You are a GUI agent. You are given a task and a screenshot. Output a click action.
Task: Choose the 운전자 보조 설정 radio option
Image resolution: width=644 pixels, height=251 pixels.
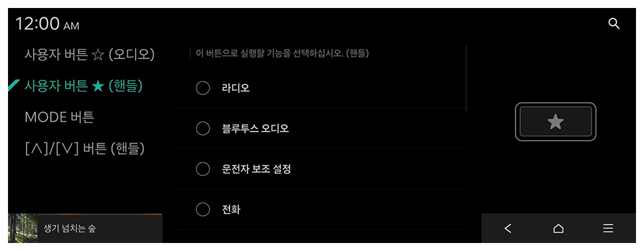203,169
